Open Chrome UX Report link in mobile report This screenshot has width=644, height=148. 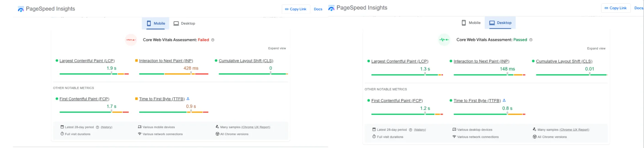256,127
